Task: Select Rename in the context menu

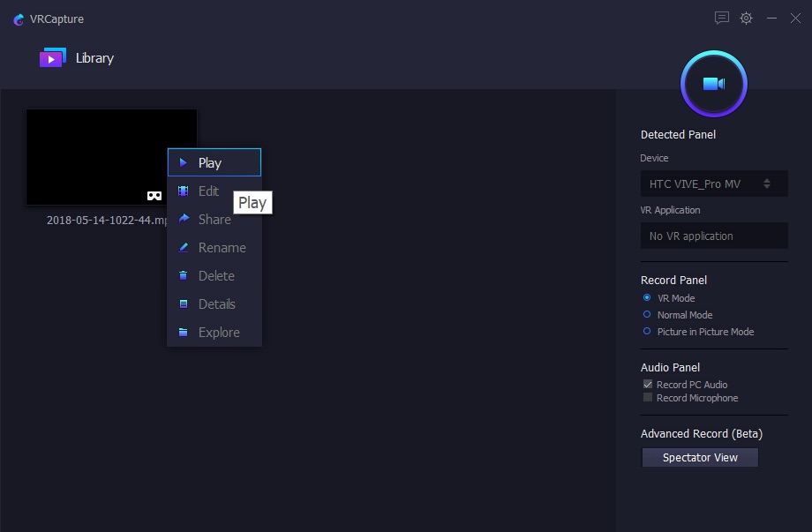Action: click(x=214, y=247)
